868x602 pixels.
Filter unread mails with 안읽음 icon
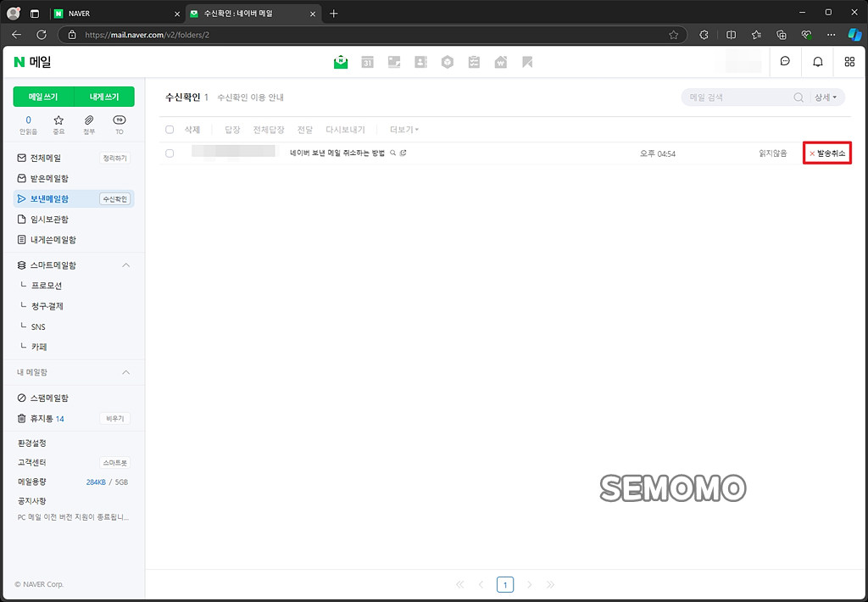(x=28, y=125)
